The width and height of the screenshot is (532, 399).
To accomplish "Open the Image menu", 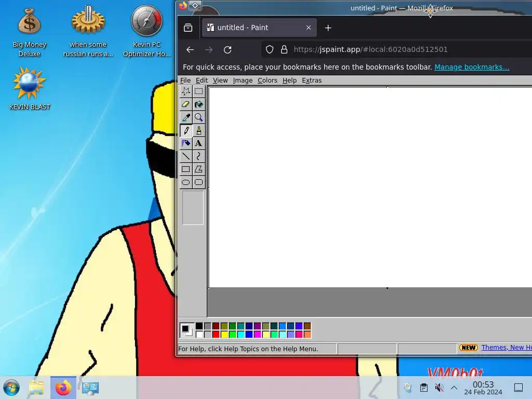I will tap(243, 81).
